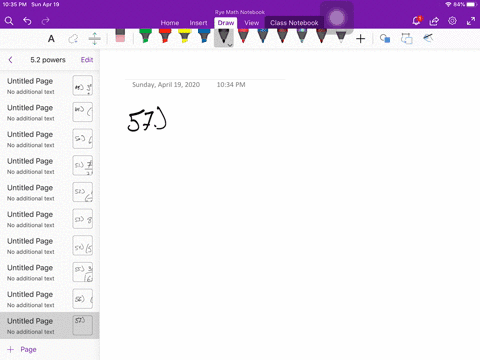Switch to the Home tab
This screenshot has width=480, height=360.
tap(170, 23)
